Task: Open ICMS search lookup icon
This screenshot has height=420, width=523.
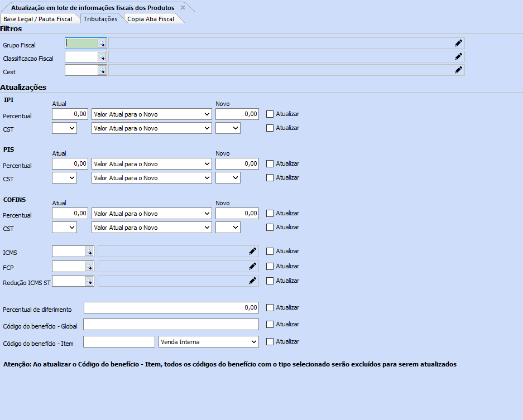Action: point(89,252)
